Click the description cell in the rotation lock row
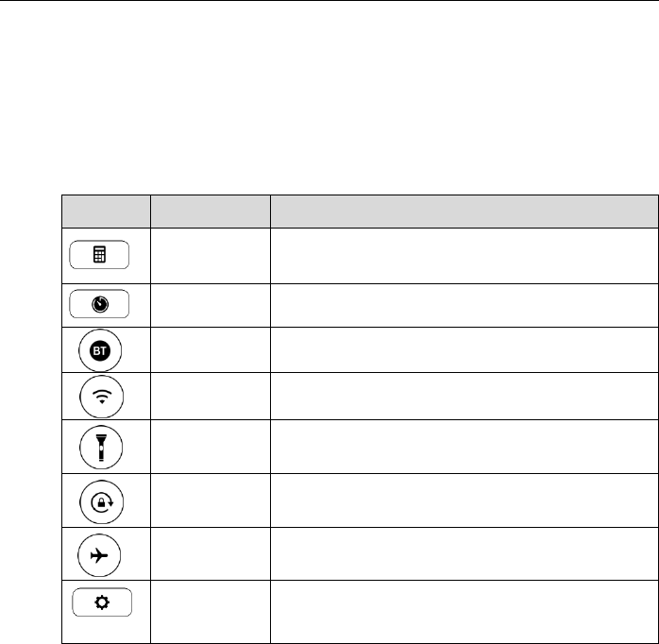The width and height of the screenshot is (659, 644). click(x=465, y=500)
